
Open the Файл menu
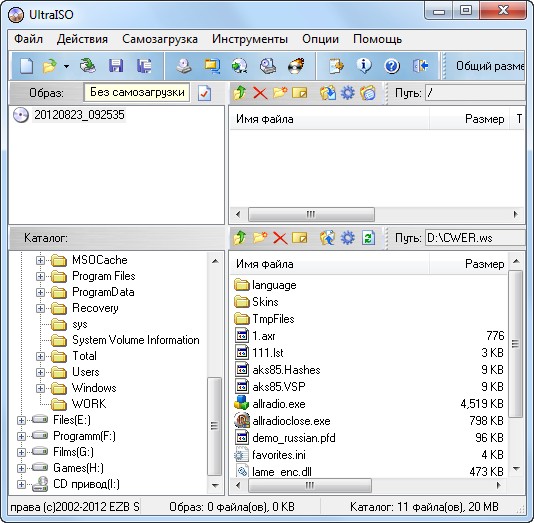click(29, 39)
